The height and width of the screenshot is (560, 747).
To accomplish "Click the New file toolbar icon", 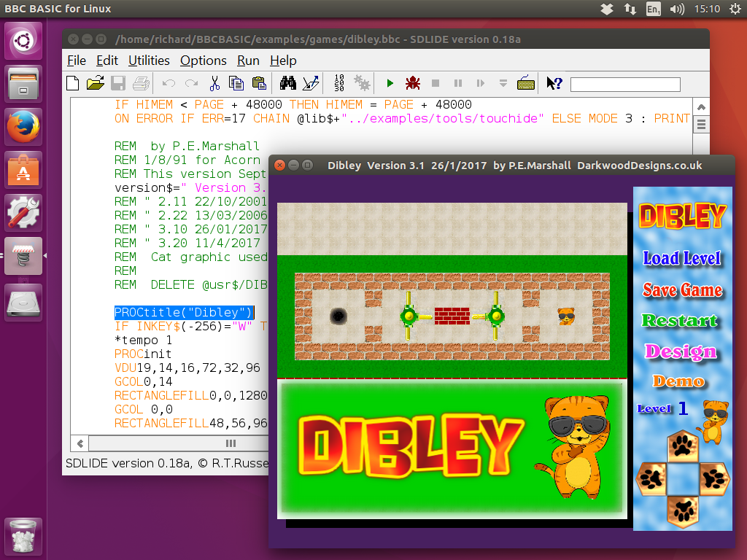I will pos(73,83).
